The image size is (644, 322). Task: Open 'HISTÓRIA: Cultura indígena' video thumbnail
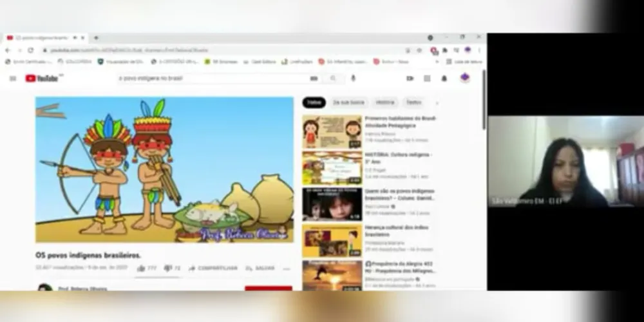coord(332,168)
